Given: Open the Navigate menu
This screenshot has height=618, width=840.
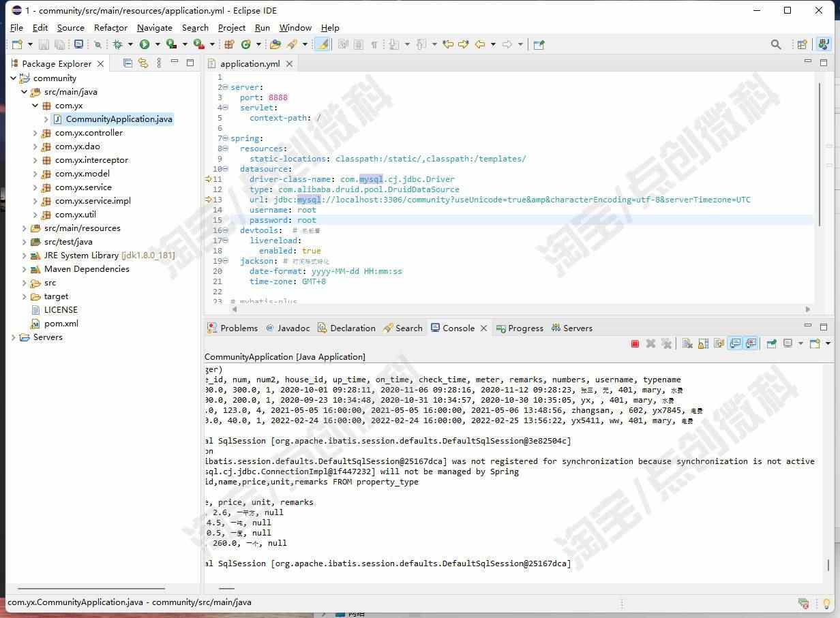Looking at the screenshot, I should point(154,27).
